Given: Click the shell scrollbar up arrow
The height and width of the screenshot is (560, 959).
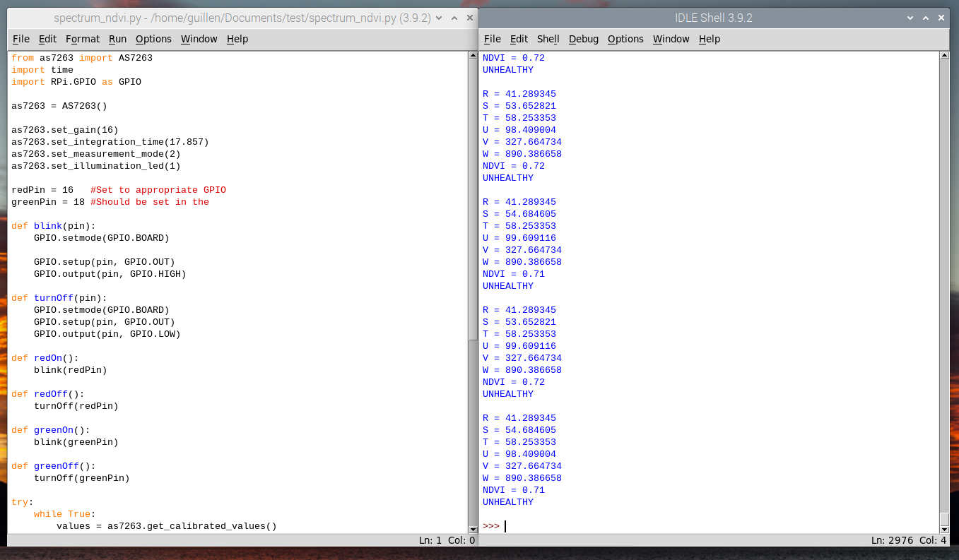Looking at the screenshot, I should point(944,56).
